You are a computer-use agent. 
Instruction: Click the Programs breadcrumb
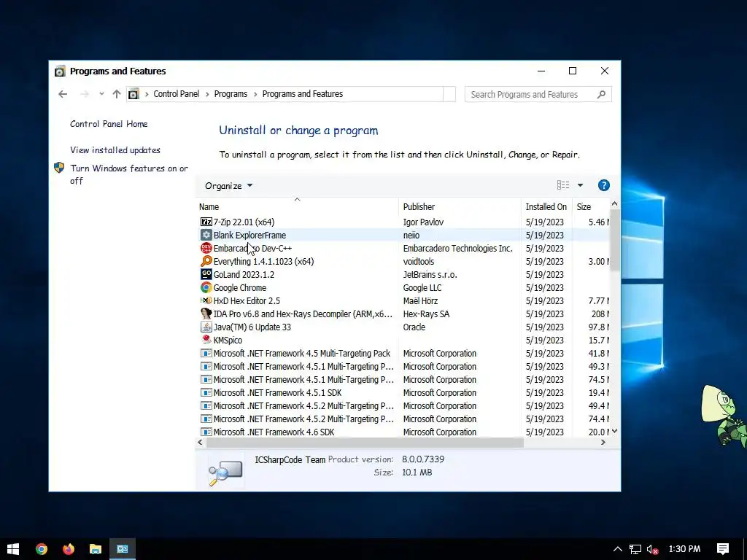[x=231, y=94]
